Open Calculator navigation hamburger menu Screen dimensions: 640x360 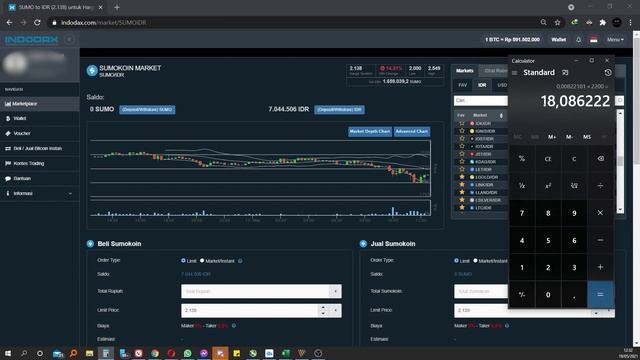point(515,73)
